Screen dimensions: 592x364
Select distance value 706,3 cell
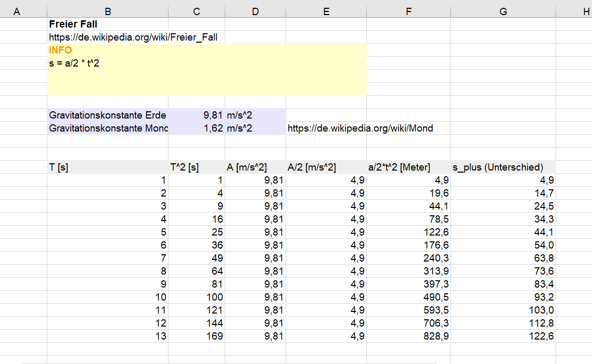pos(408,323)
